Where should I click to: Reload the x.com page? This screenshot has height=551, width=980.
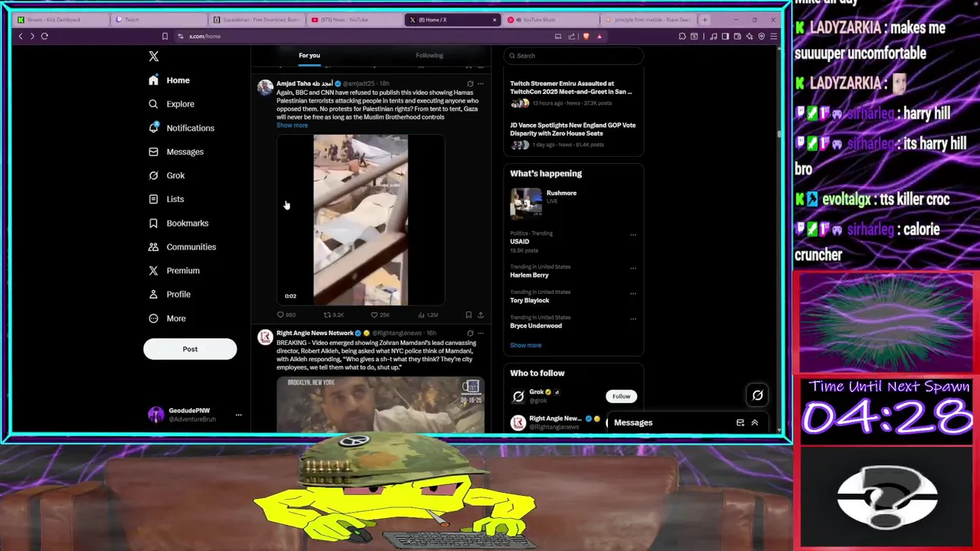pyautogui.click(x=44, y=36)
